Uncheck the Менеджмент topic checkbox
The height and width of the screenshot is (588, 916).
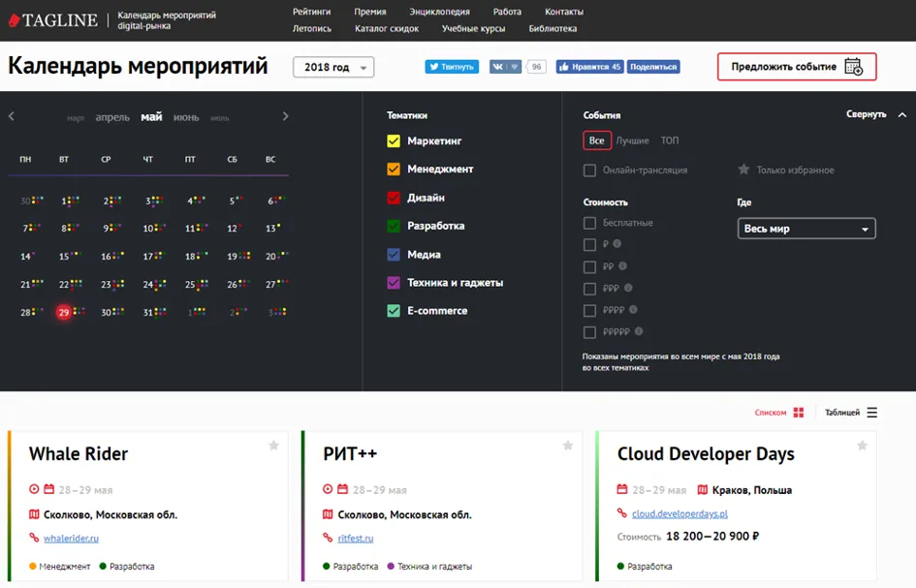(x=394, y=170)
